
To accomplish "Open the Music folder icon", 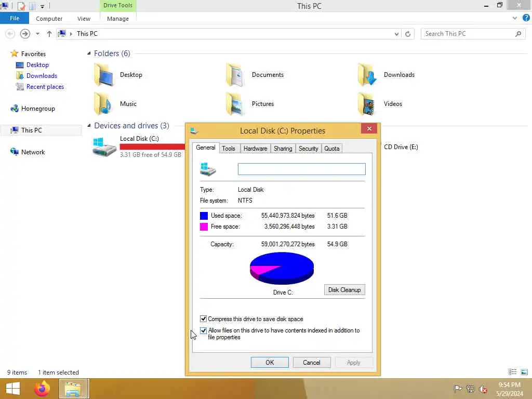I will (103, 104).
